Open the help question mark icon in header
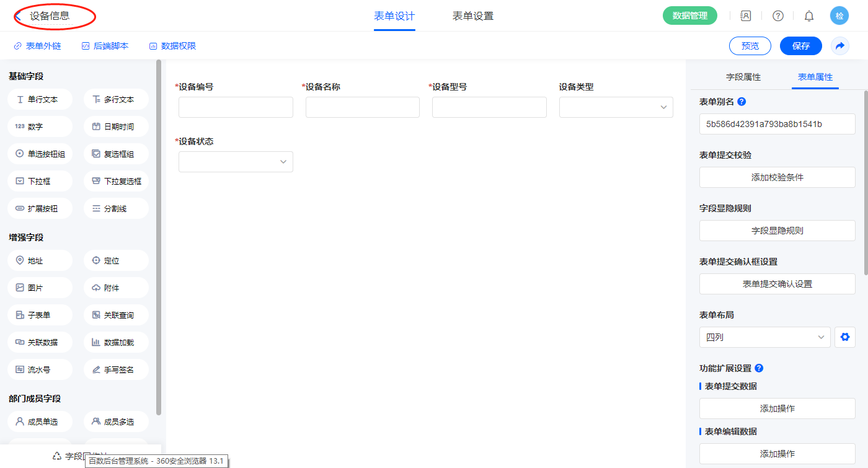 pyautogui.click(x=777, y=16)
